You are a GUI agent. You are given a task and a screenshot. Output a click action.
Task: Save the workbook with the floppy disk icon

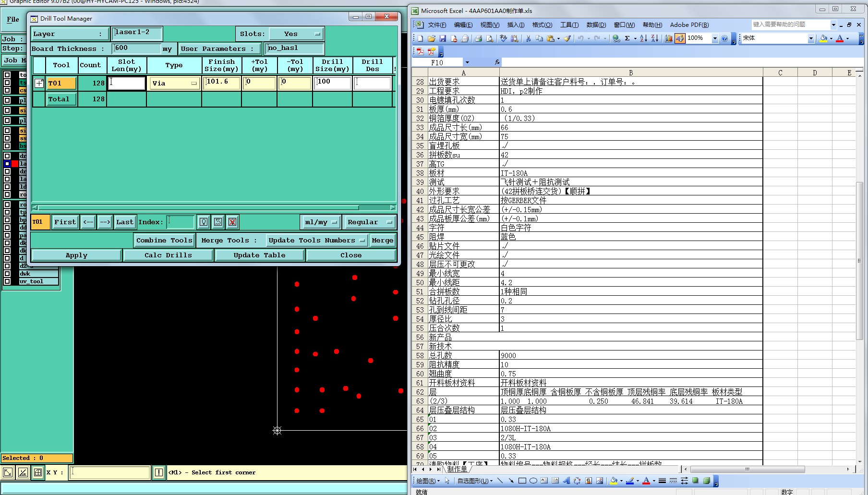click(x=443, y=38)
